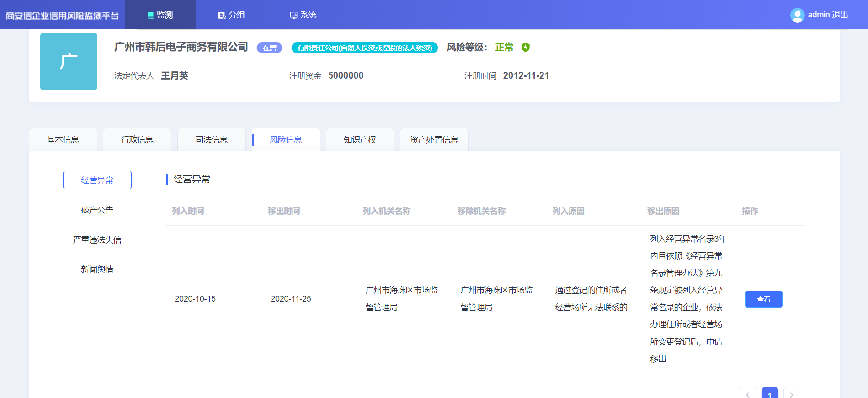The height and width of the screenshot is (398, 868).
Task: Click the 列入机关名称 column header
Action: pyautogui.click(x=387, y=211)
